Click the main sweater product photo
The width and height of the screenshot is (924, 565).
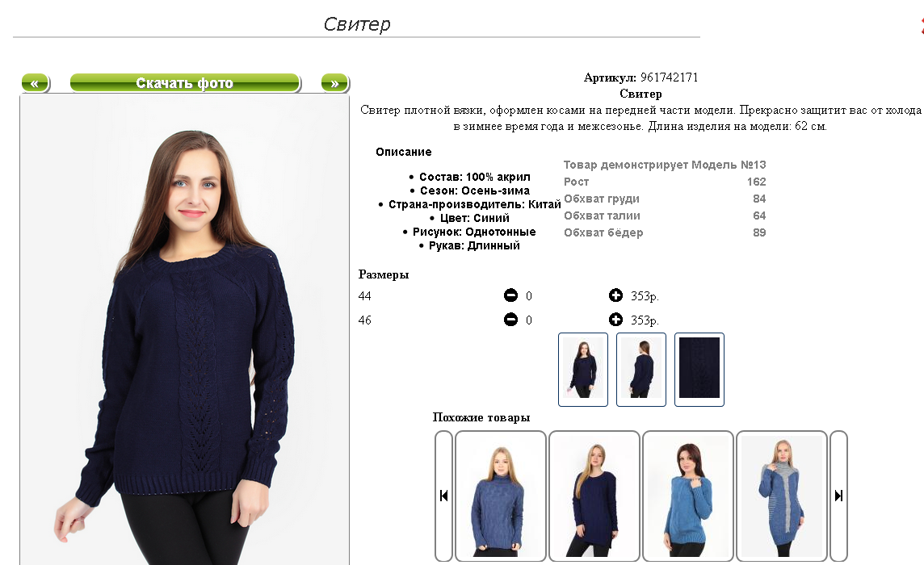coord(184,330)
